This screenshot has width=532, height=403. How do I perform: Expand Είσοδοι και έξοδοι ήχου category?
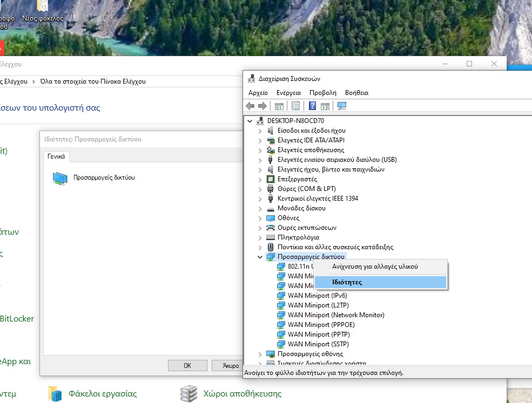(x=260, y=131)
